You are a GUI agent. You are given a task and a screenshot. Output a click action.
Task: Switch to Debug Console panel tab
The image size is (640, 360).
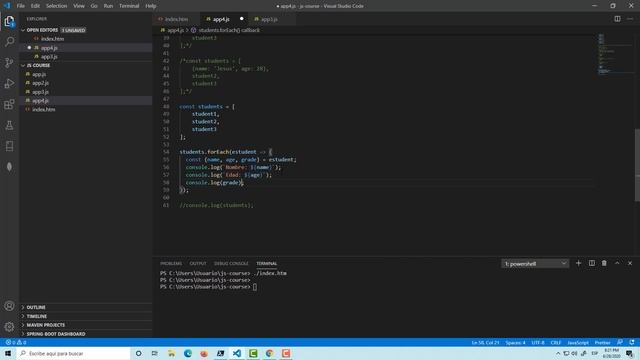pos(231,264)
